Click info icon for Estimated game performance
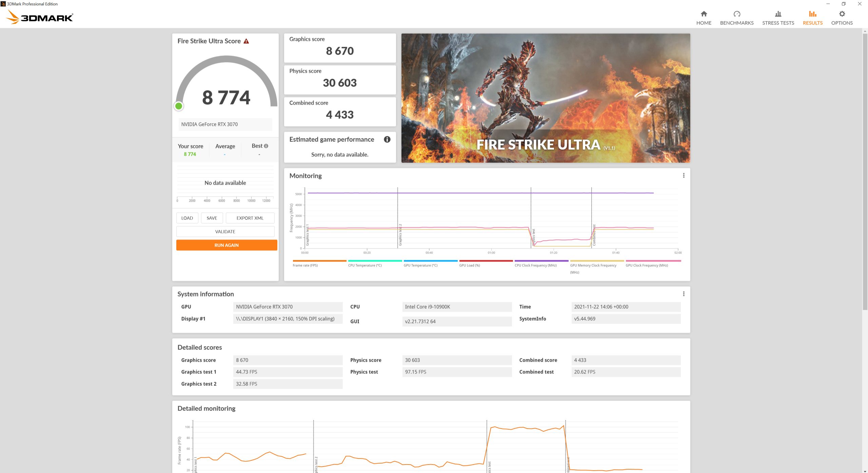 pyautogui.click(x=387, y=139)
